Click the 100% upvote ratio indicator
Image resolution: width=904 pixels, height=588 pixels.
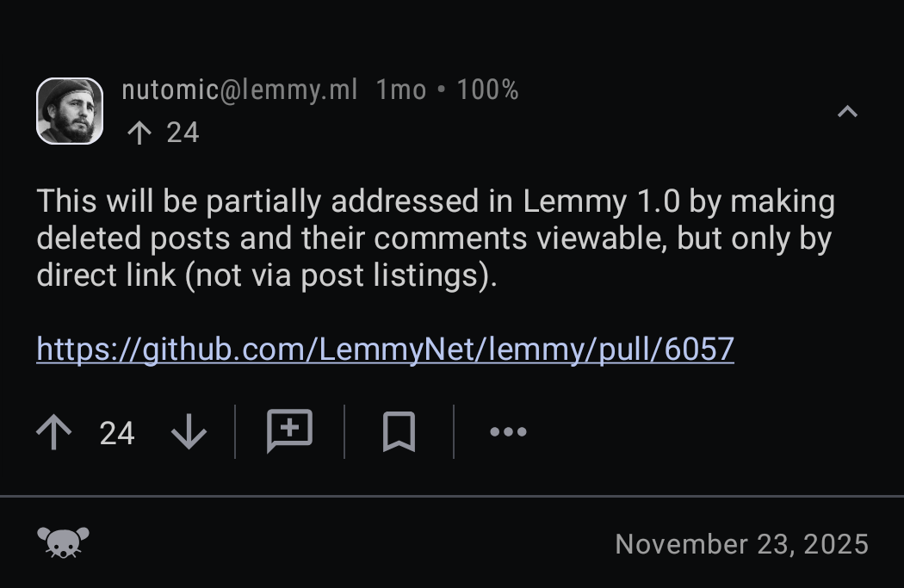tap(487, 90)
